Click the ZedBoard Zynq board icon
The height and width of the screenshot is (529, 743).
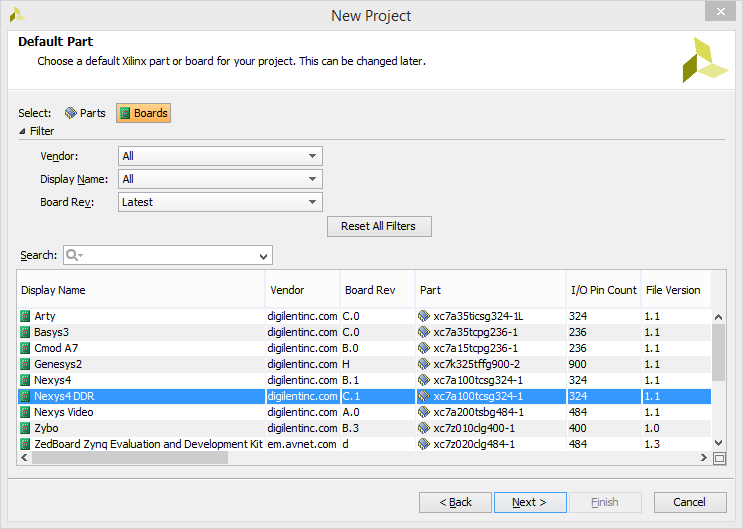click(x=25, y=445)
